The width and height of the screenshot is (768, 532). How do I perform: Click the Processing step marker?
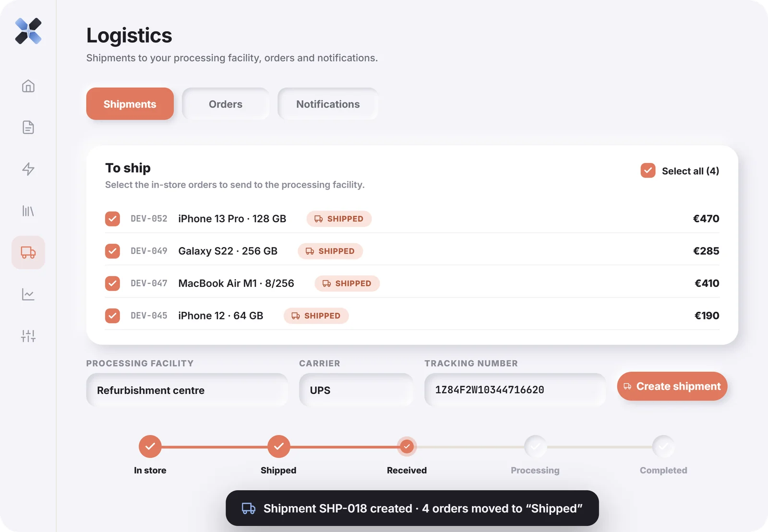535,447
